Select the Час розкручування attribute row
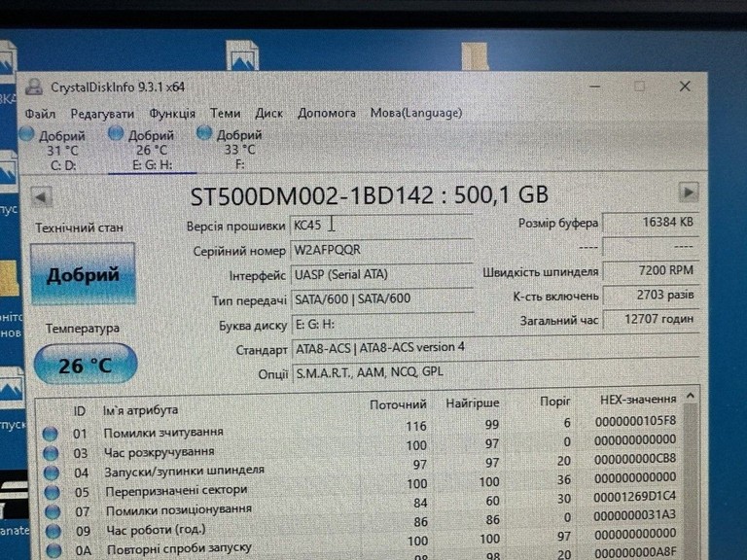The image size is (747, 560). [360, 446]
